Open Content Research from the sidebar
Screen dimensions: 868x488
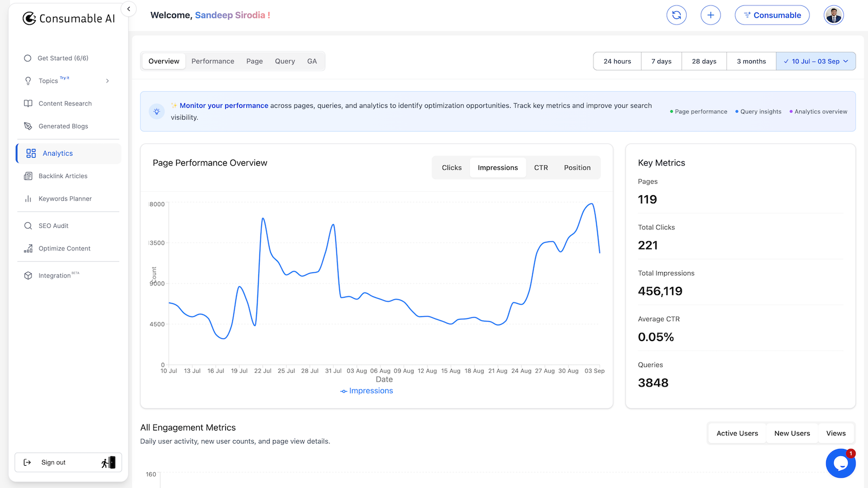pos(65,103)
